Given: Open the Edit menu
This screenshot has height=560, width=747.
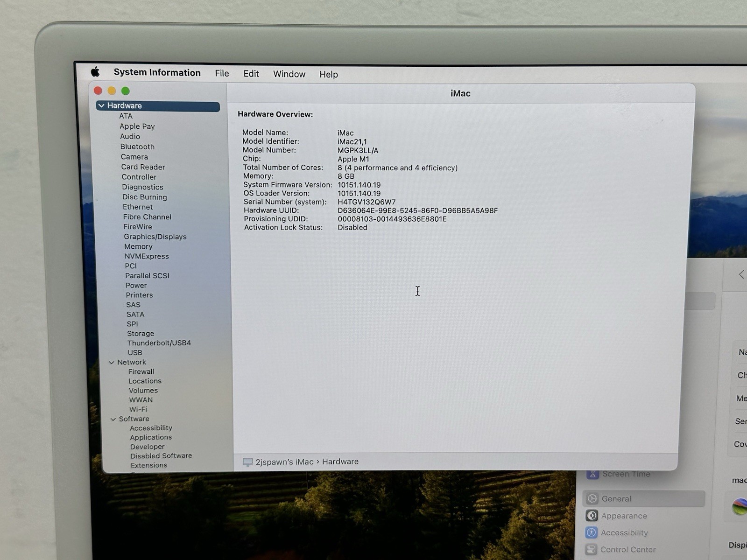Looking at the screenshot, I should coord(251,74).
